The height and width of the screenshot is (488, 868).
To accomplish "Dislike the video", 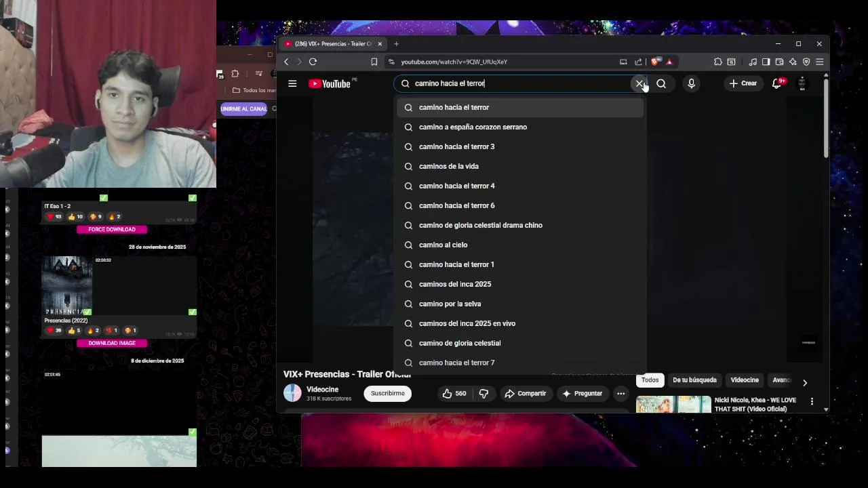I will (x=484, y=393).
